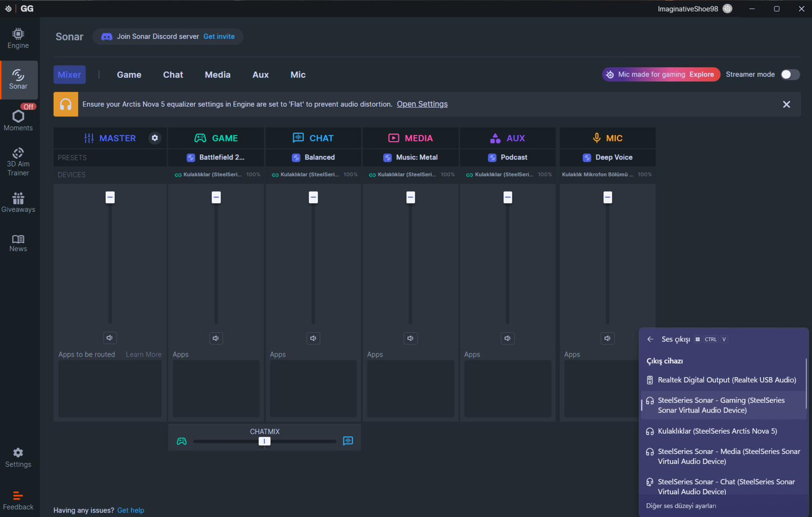The height and width of the screenshot is (517, 812).
Task: Open the Mic preset dropdown Deep Voice
Action: click(607, 157)
